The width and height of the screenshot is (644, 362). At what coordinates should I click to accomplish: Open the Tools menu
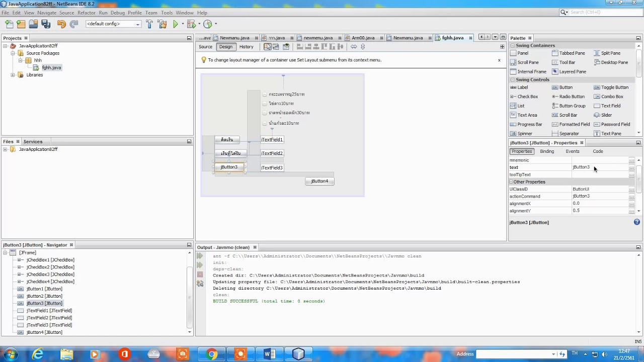pyautogui.click(x=167, y=13)
